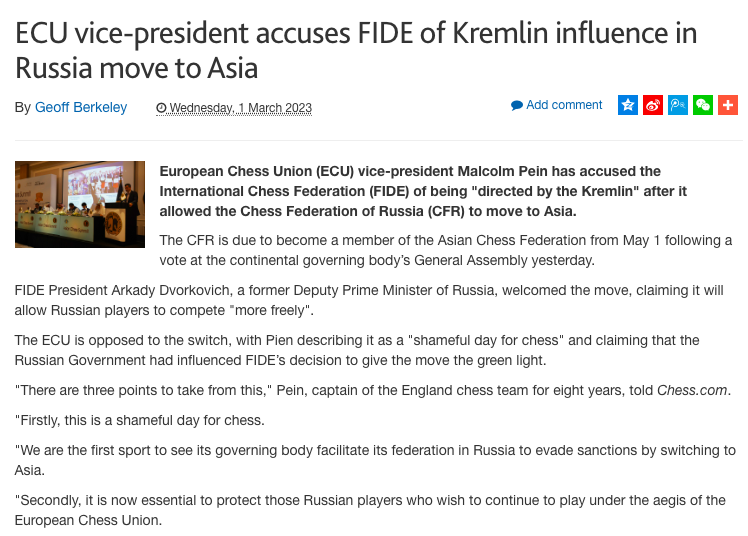Click paragraph starting 'The CFR is due'

click(445, 250)
